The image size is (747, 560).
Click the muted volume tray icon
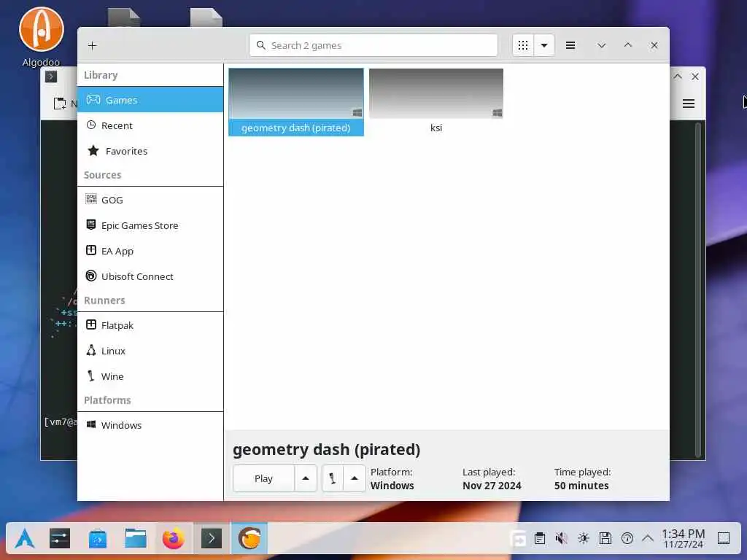click(562, 539)
